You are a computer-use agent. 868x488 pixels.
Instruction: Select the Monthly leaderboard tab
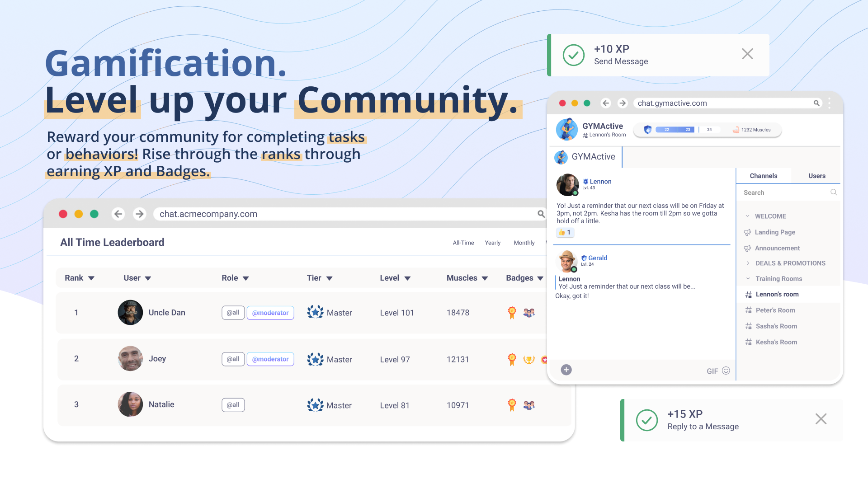pos(524,243)
